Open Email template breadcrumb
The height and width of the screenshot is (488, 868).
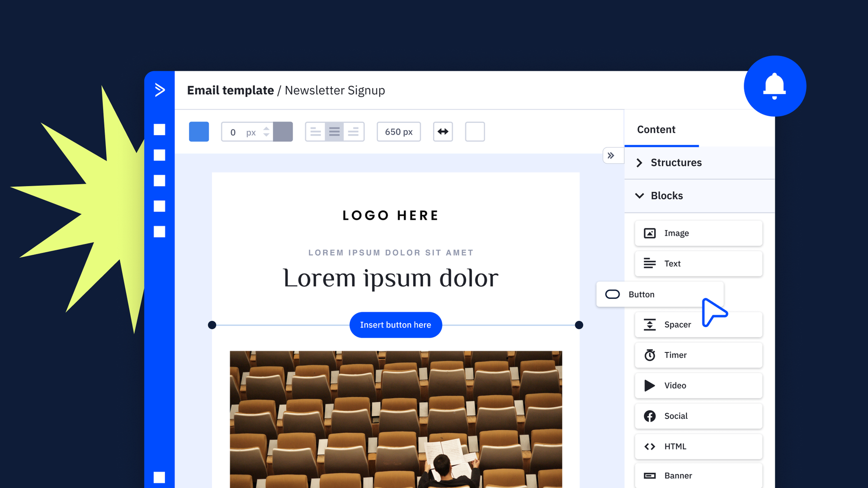(x=230, y=90)
